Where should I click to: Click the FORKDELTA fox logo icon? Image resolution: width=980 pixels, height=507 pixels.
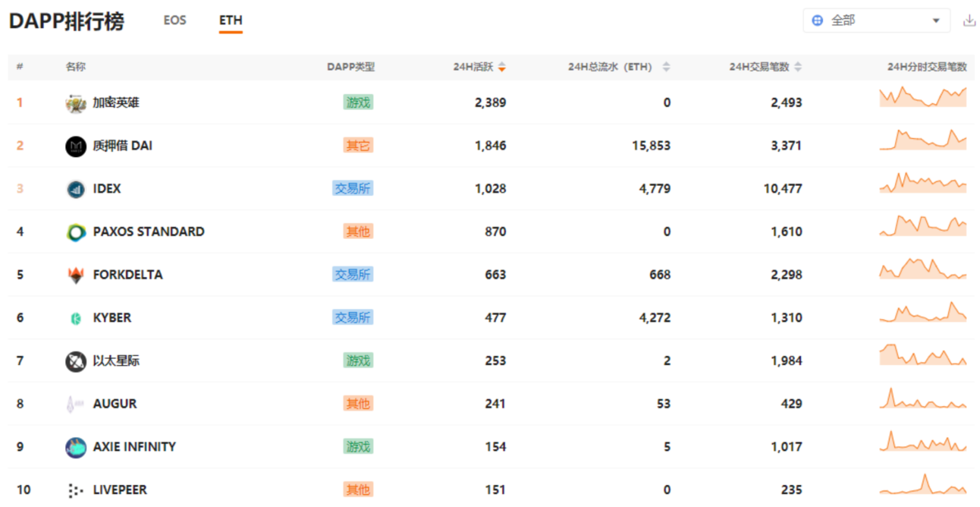tap(76, 275)
